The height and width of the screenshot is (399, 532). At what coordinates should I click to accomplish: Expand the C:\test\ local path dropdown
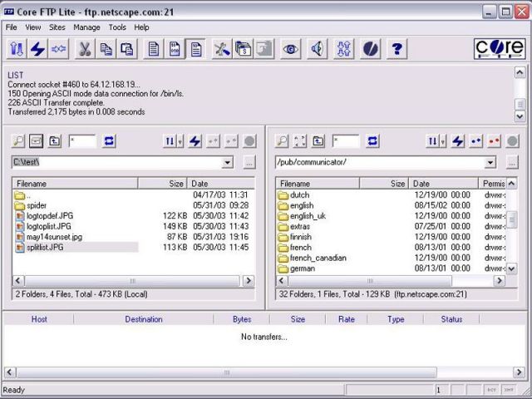coord(227,163)
